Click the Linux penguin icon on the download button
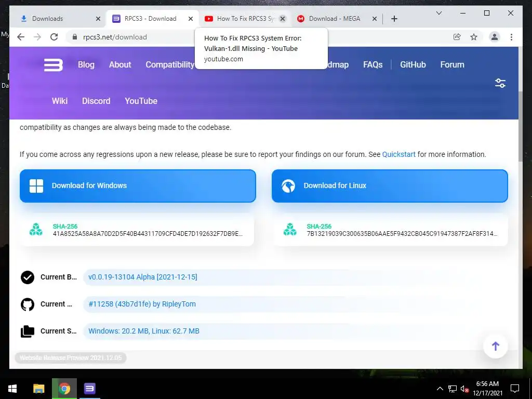 [288, 186]
